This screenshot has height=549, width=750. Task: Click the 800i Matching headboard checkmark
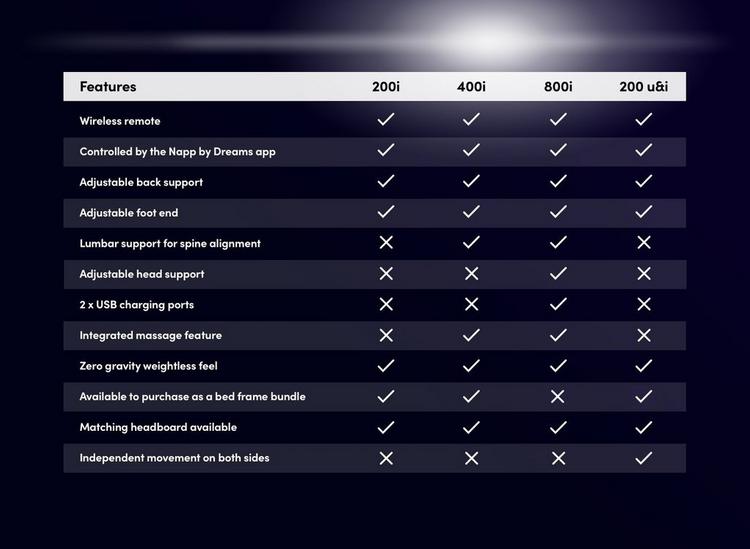pyautogui.click(x=558, y=427)
